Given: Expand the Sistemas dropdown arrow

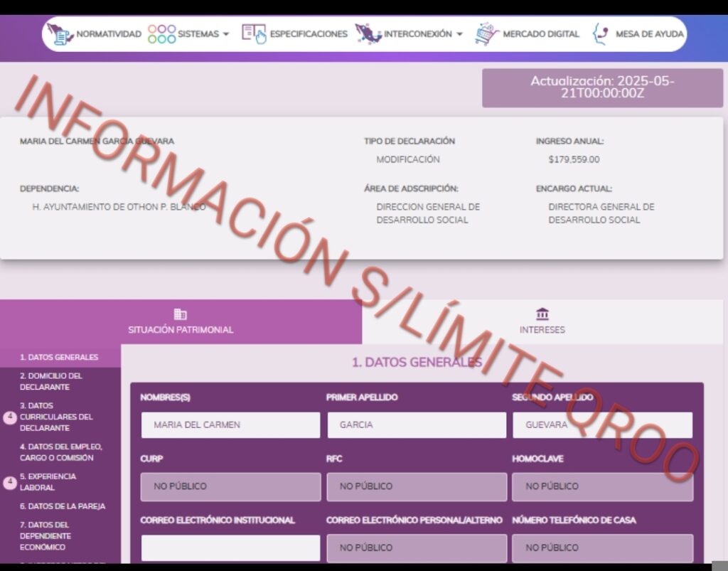Looking at the screenshot, I should pos(225,34).
